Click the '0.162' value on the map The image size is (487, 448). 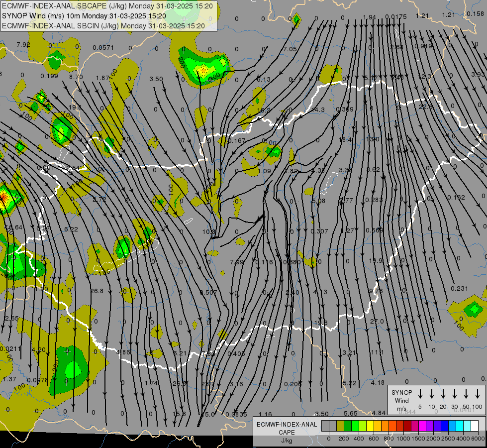[x=456, y=198]
